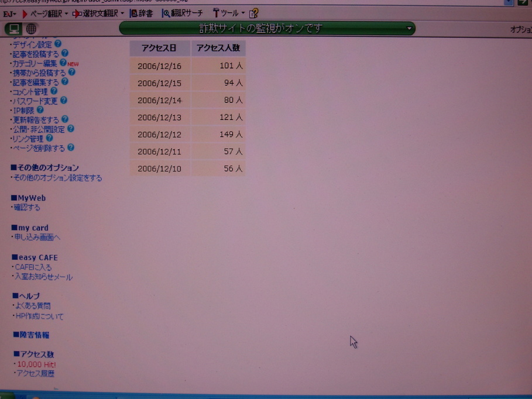This screenshot has height=399, width=532.
Task: Open the ページ翻訳 dropdown arrow
Action: point(66,13)
